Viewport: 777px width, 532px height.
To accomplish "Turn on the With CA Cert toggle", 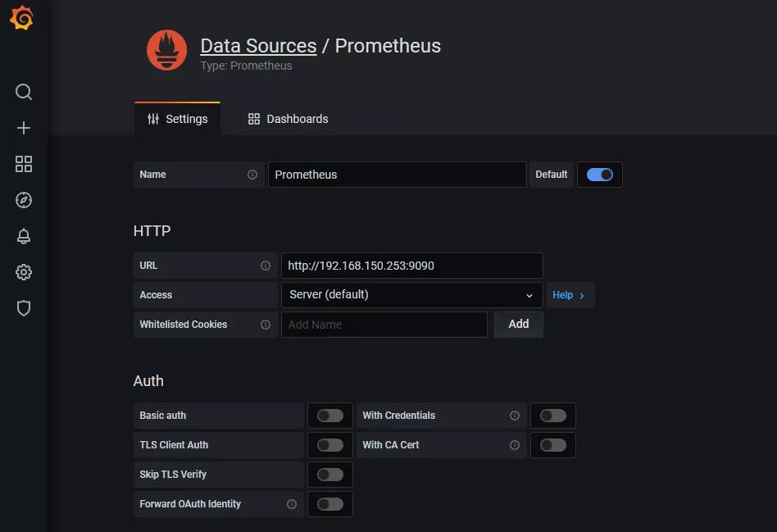I will (x=553, y=445).
